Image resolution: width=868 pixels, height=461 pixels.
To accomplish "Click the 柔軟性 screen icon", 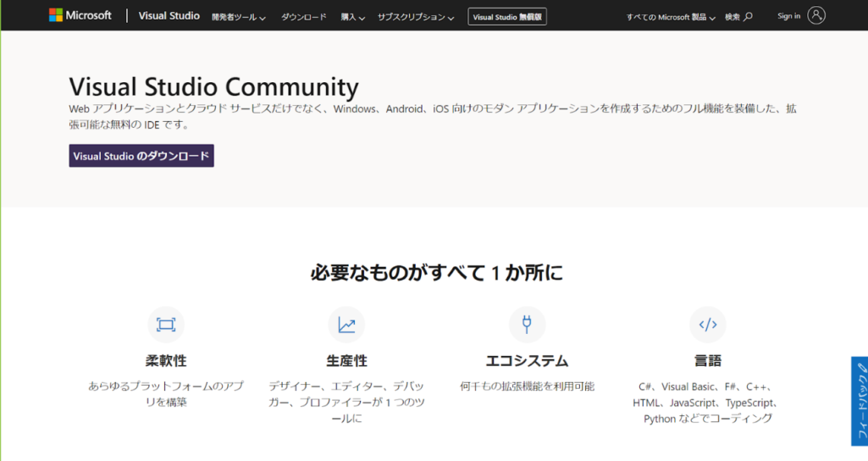I will (165, 324).
